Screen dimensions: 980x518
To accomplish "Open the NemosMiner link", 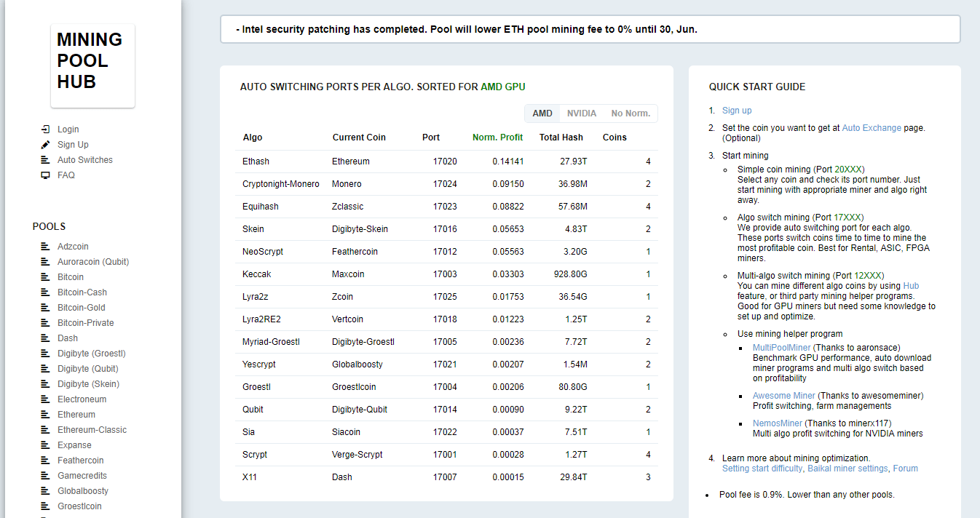I will pyautogui.click(x=778, y=423).
